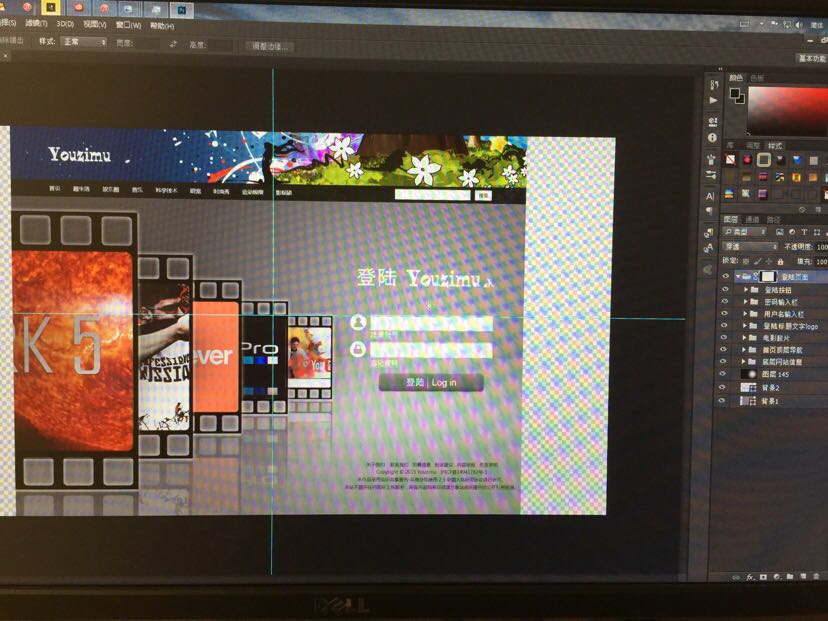The image size is (828, 621).
Task: Open the 3D(D) menu
Action: 65,24
